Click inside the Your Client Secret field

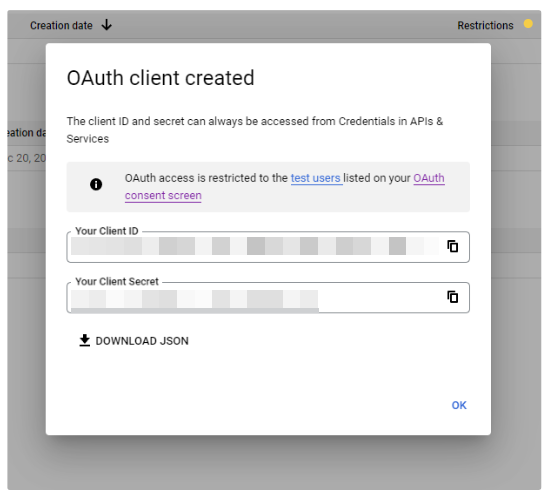click(x=268, y=297)
